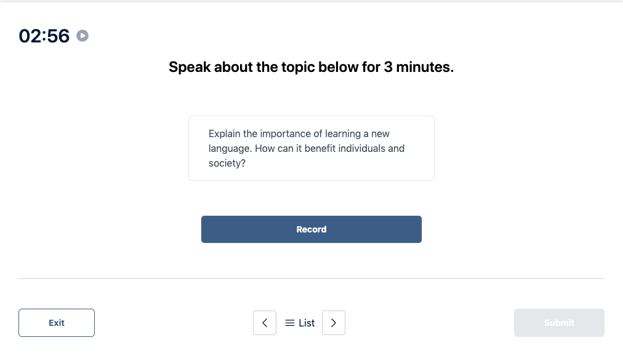The width and height of the screenshot is (623, 364).
Task: Navigate forward using the next-question button
Action: pyautogui.click(x=333, y=322)
